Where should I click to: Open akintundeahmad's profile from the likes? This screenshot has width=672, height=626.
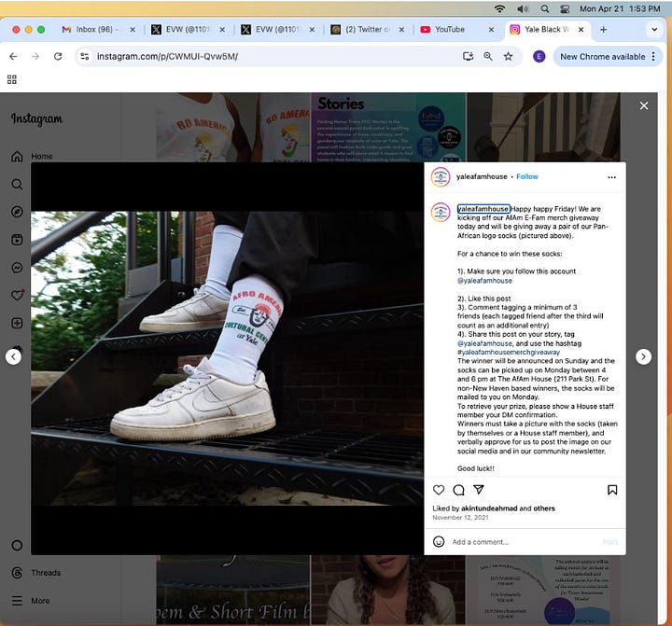click(x=489, y=508)
